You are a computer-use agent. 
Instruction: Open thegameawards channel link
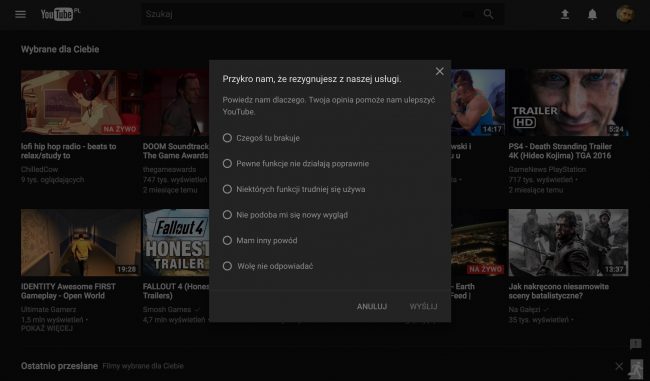[169, 170]
